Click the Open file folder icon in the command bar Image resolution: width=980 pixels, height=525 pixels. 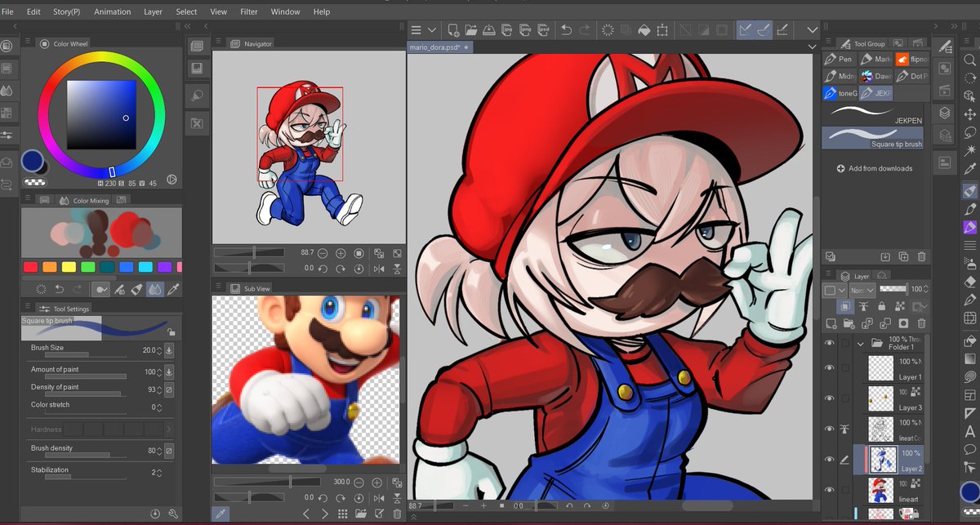coord(471,30)
